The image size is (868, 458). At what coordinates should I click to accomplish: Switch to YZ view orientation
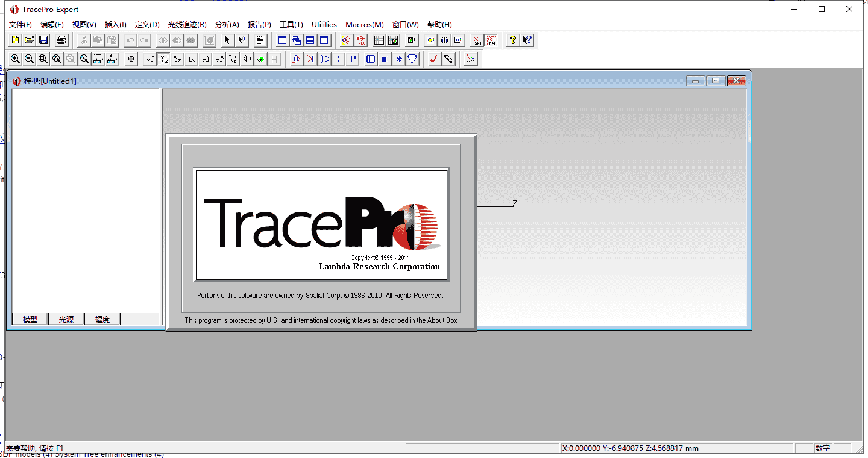[x=164, y=59]
